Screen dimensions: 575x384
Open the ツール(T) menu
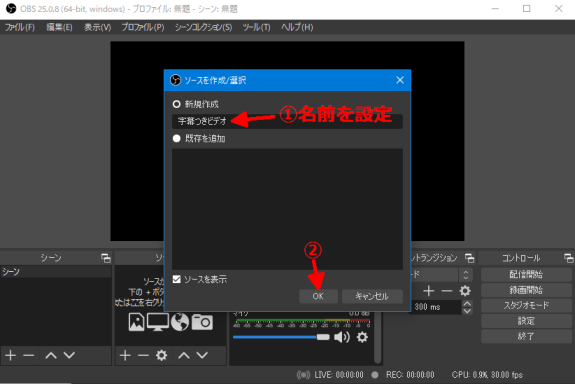coord(256,27)
